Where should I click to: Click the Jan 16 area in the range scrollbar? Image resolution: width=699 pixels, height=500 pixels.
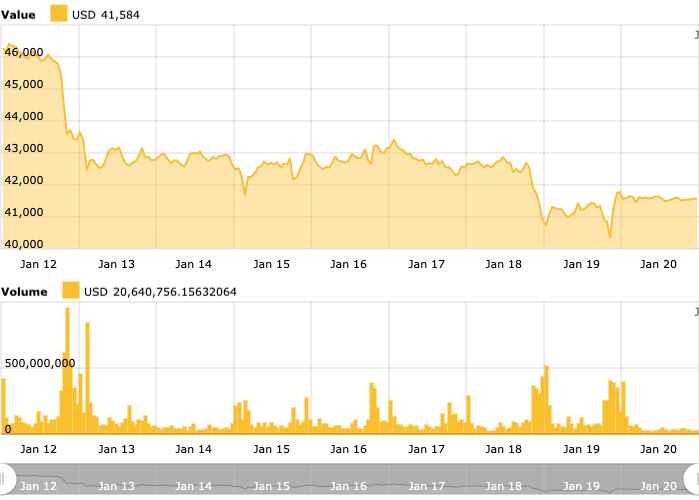click(x=348, y=486)
